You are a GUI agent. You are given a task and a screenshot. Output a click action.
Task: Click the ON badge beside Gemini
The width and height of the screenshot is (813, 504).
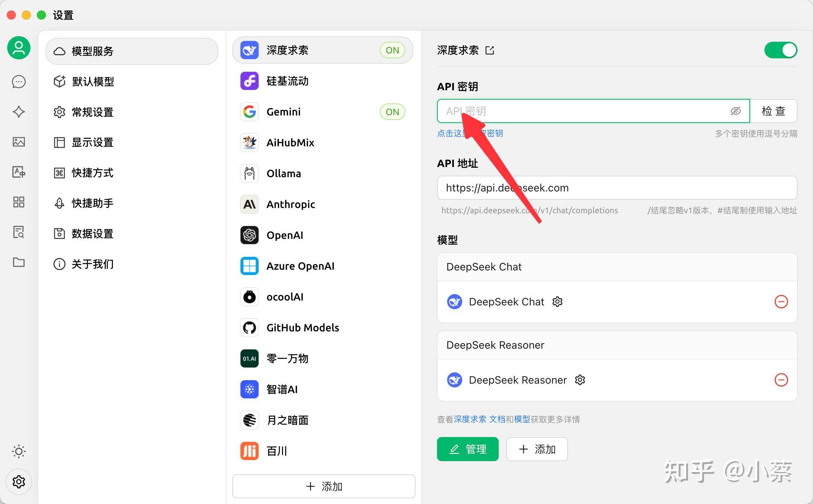[393, 112]
